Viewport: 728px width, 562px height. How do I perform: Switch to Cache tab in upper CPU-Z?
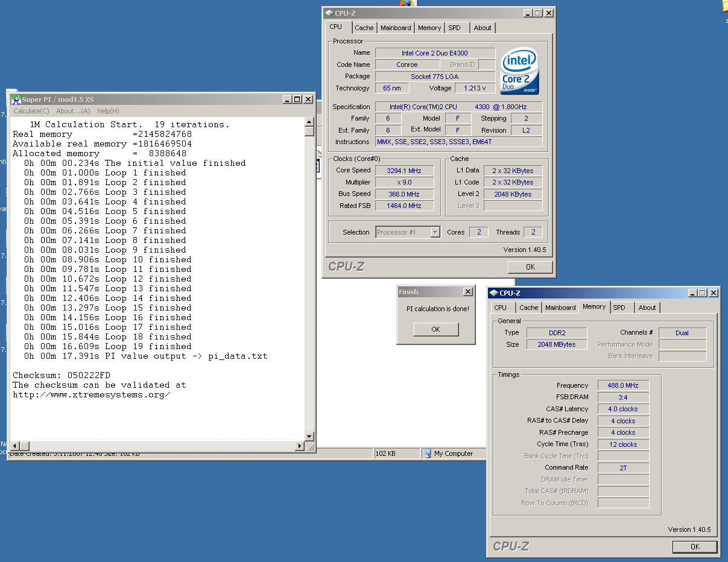[x=364, y=28]
